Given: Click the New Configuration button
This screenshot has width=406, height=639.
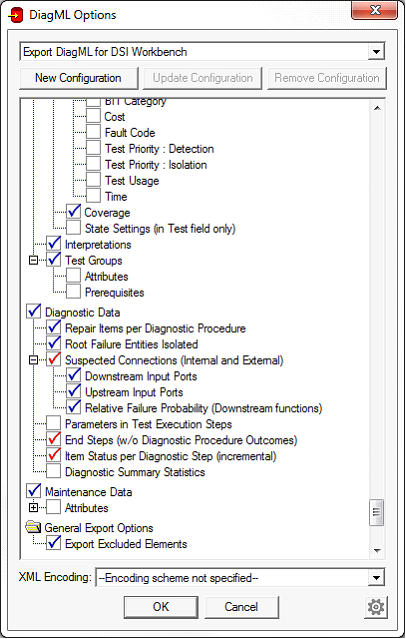Looking at the screenshot, I should (78, 78).
